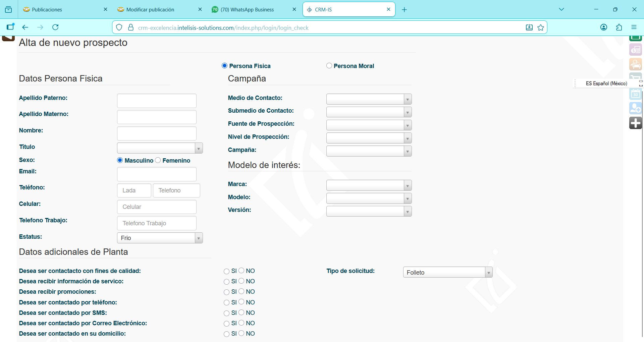Click the Apellido Paterno text field
The image size is (644, 342).
click(157, 101)
